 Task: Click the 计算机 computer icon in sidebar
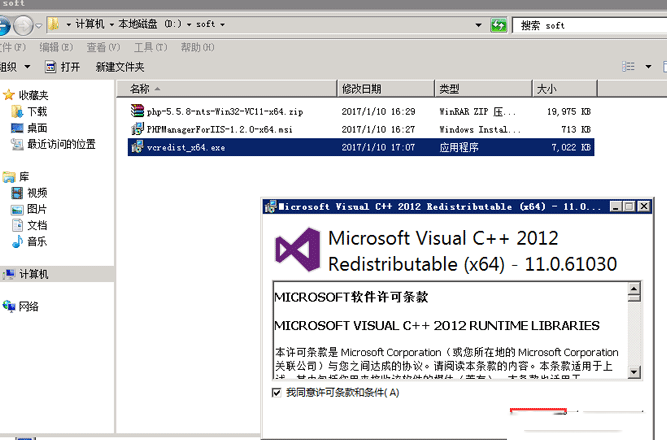point(9,274)
